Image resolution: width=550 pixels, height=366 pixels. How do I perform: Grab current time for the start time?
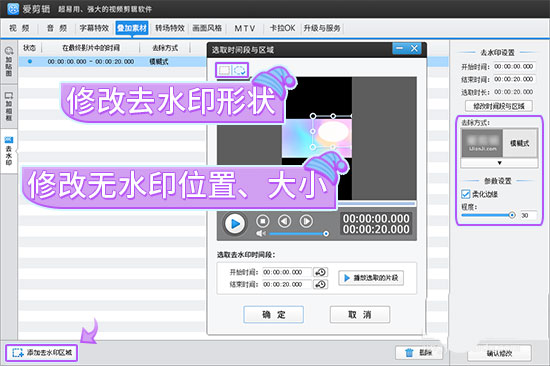coord(320,272)
